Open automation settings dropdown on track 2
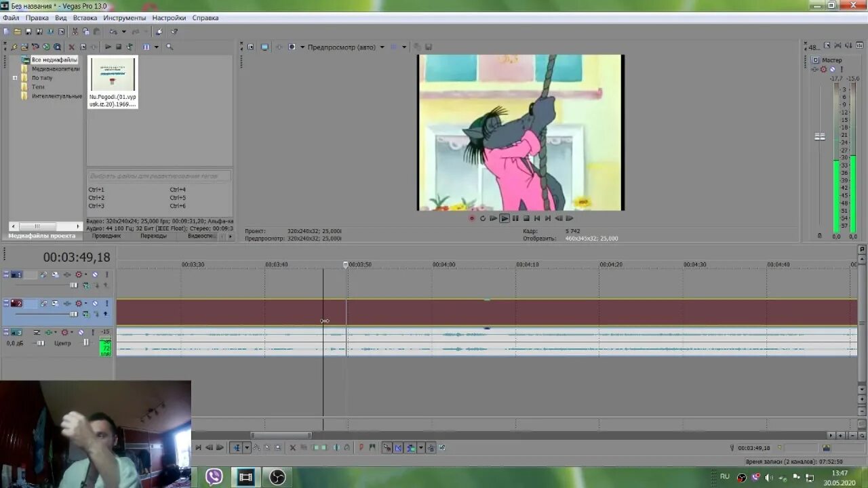 point(86,303)
